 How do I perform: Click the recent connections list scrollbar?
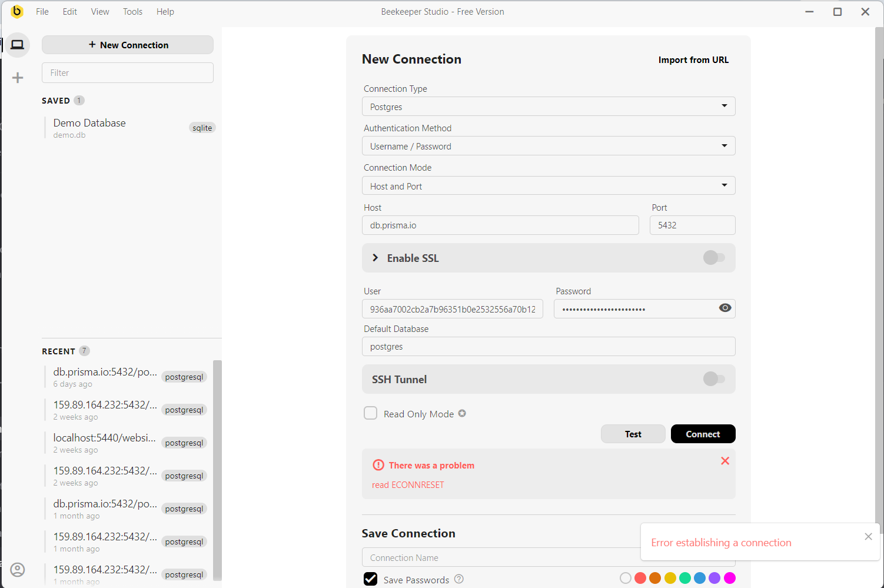(x=217, y=470)
